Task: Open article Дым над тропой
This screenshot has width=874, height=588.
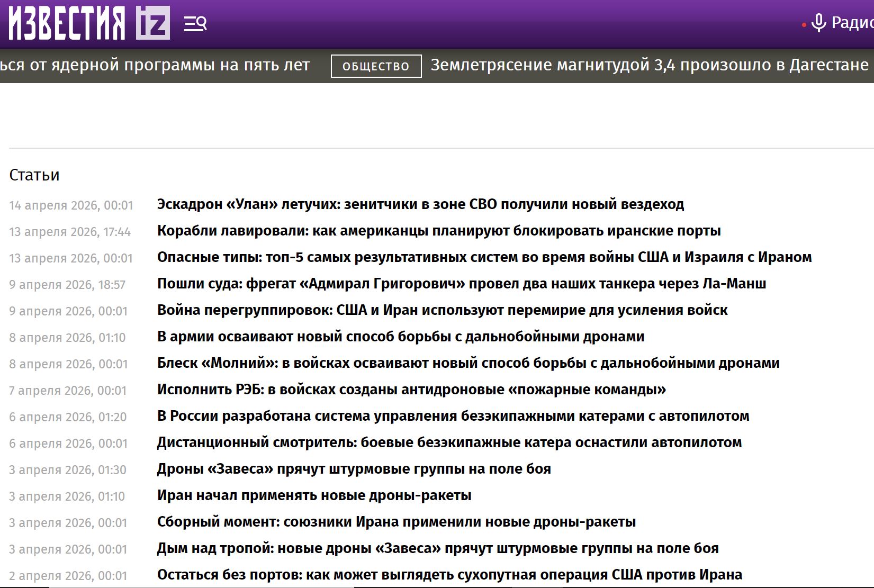Action: pos(437,548)
